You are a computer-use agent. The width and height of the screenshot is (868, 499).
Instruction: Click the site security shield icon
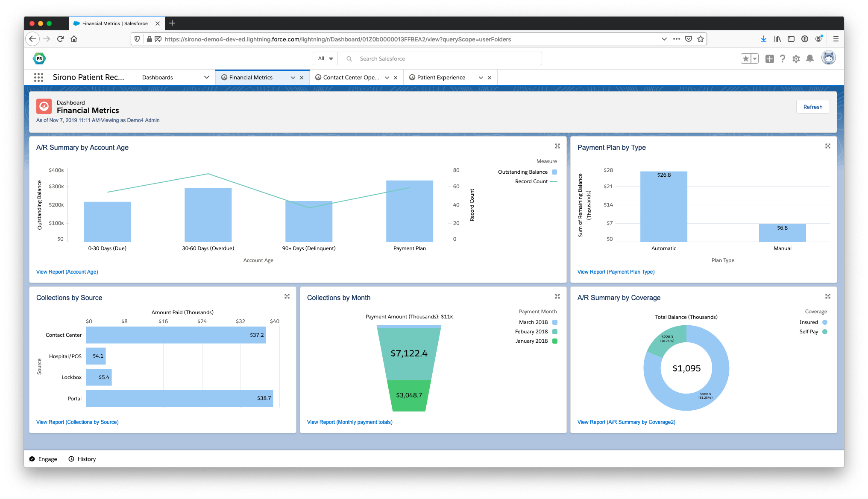point(137,39)
